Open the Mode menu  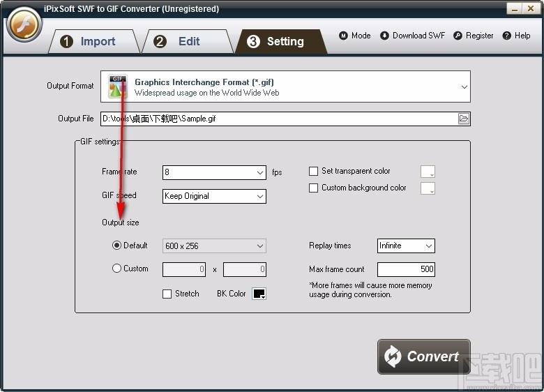pos(354,36)
